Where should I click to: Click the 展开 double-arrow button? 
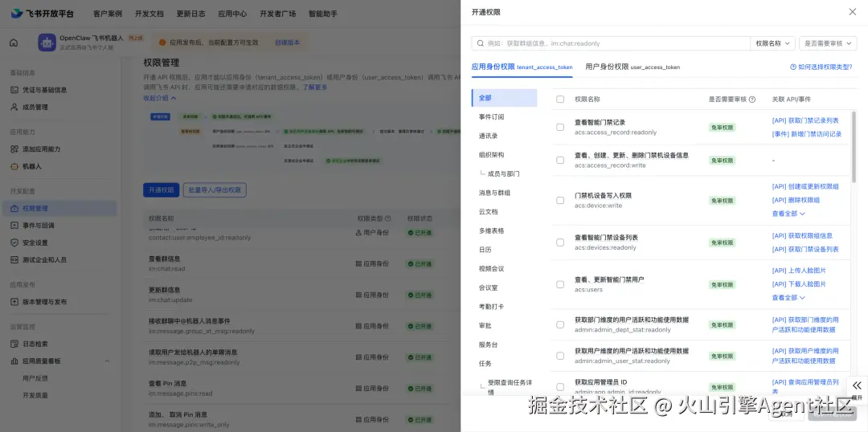click(x=857, y=389)
